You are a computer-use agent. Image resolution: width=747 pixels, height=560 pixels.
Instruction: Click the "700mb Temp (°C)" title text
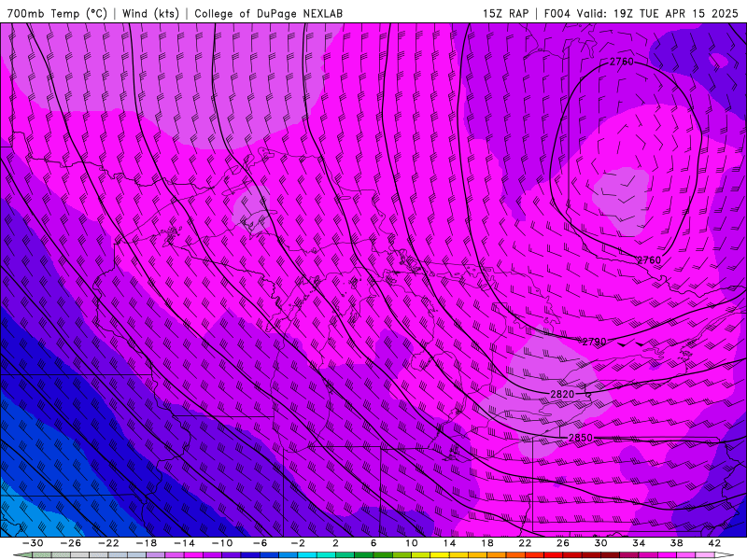point(57,13)
